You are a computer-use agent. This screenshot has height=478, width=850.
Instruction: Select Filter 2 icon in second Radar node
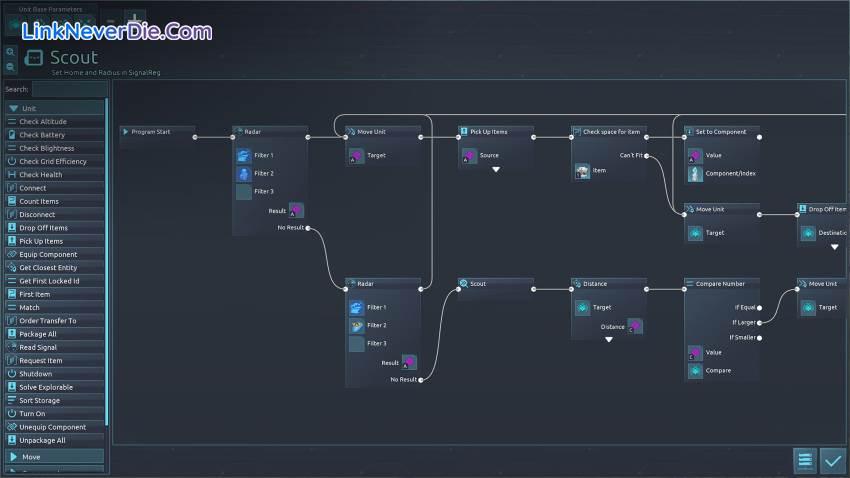tap(357, 325)
